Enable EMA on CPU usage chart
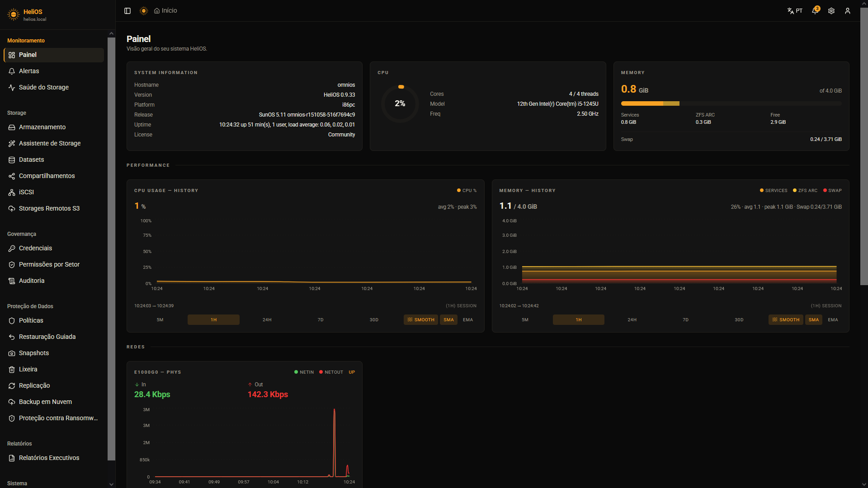 click(468, 320)
